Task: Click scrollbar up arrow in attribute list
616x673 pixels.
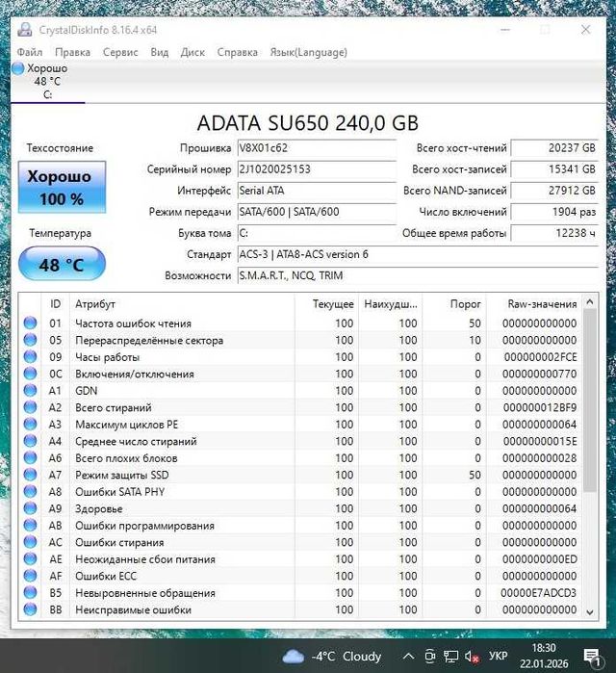Action: [x=590, y=302]
